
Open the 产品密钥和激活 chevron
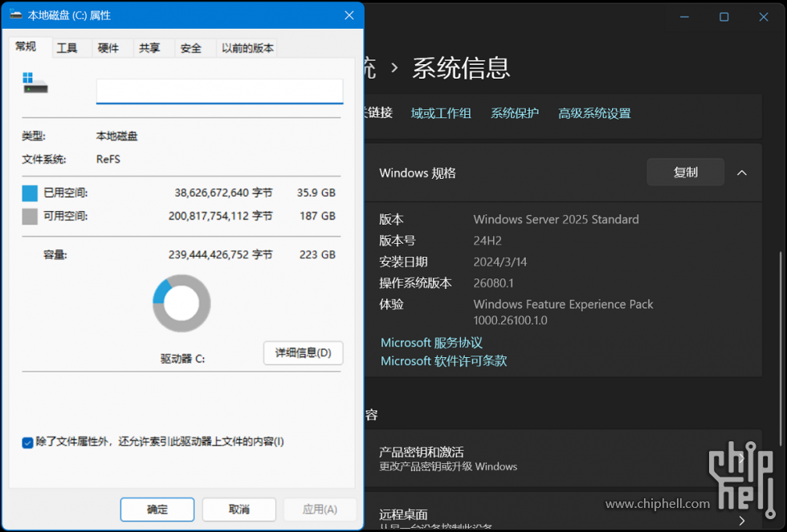coord(741,458)
